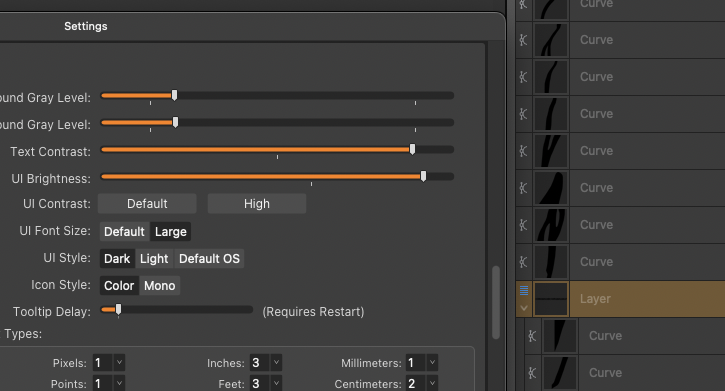Choose Large UI Font Size
The height and width of the screenshot is (391, 725).
(171, 232)
